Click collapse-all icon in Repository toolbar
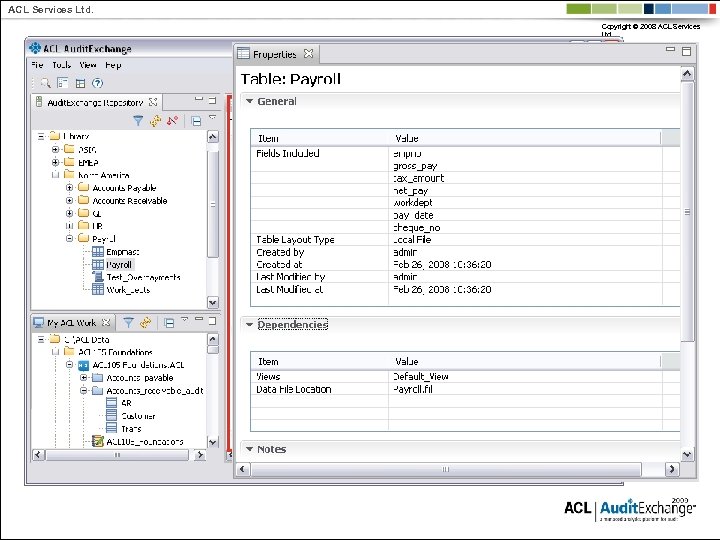Viewport: 720px width, 540px height. point(196,121)
